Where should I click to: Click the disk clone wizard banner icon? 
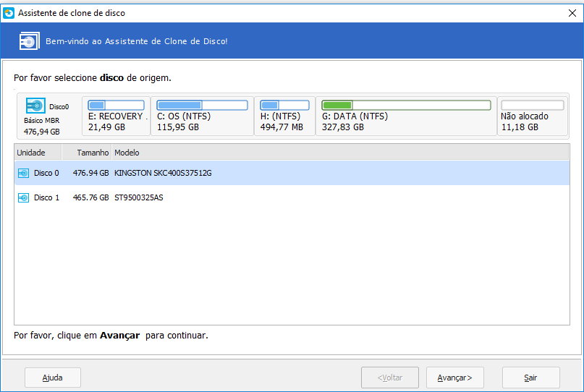pos(30,41)
